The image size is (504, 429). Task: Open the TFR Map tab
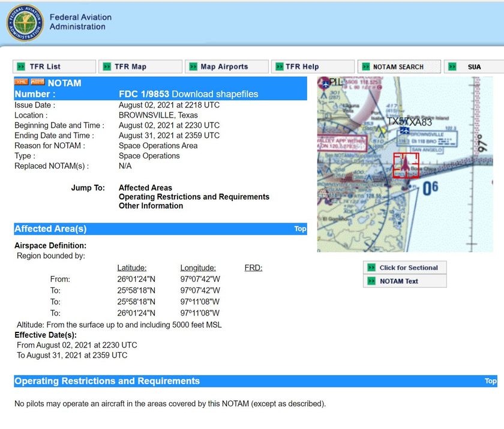[x=140, y=67]
